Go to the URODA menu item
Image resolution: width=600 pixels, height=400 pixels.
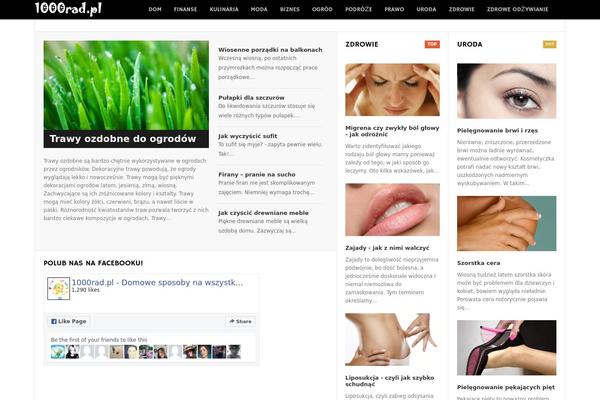(x=426, y=9)
